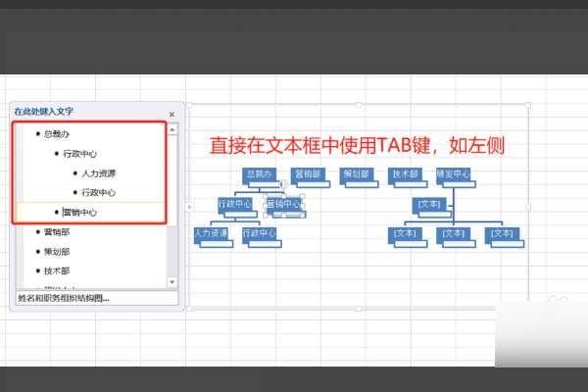Select the 营销部 box in the org chart
Screen dimensions: 588x392
click(x=308, y=174)
